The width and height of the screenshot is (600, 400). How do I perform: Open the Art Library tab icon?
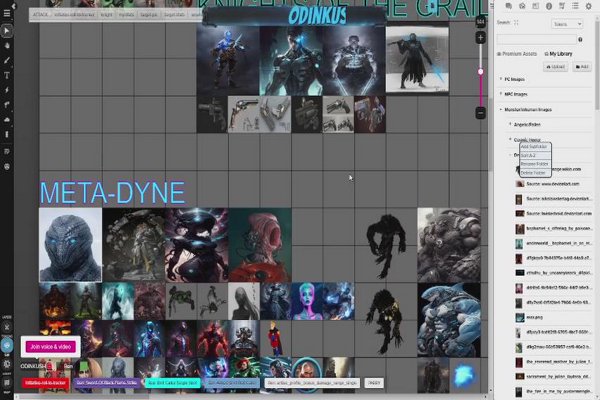tap(522, 6)
